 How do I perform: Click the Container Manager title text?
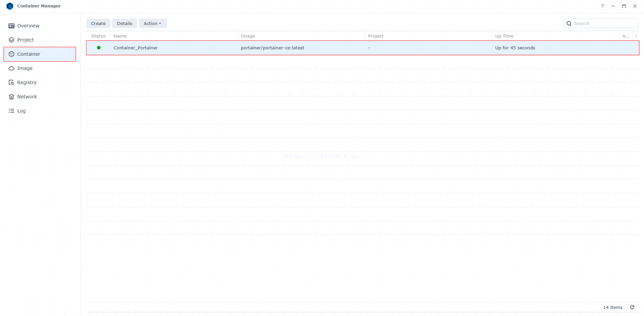pyautogui.click(x=39, y=6)
